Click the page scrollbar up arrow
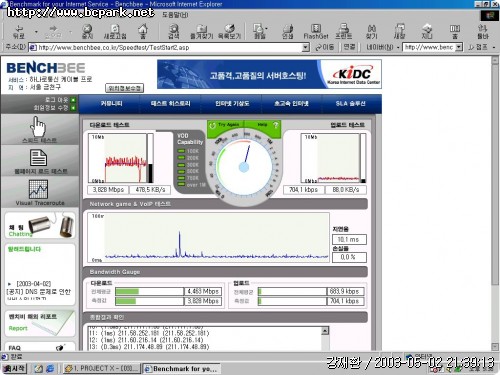Screen dimensions: 500x375 pos(495,61)
